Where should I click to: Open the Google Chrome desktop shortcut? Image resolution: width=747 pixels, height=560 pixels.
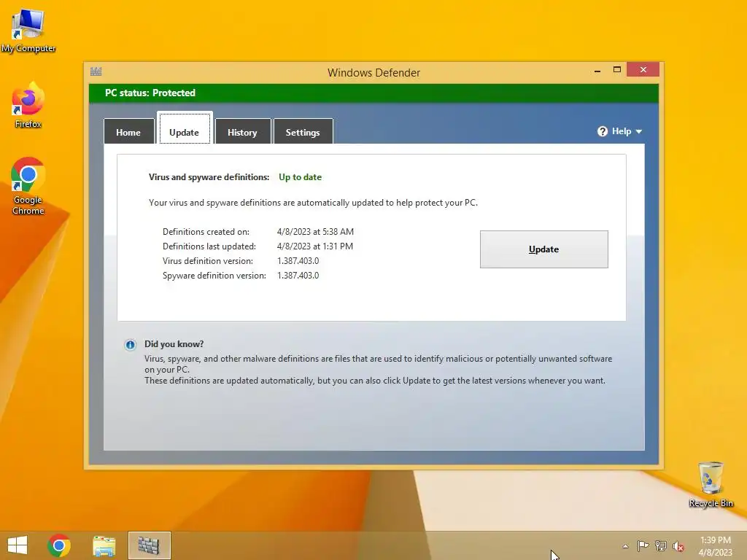point(28,186)
